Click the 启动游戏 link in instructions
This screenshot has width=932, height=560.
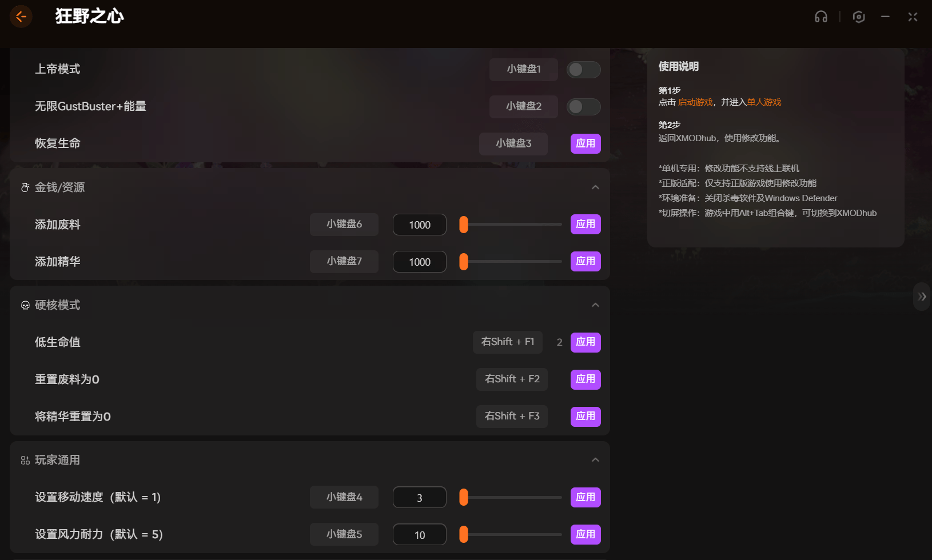(x=695, y=102)
